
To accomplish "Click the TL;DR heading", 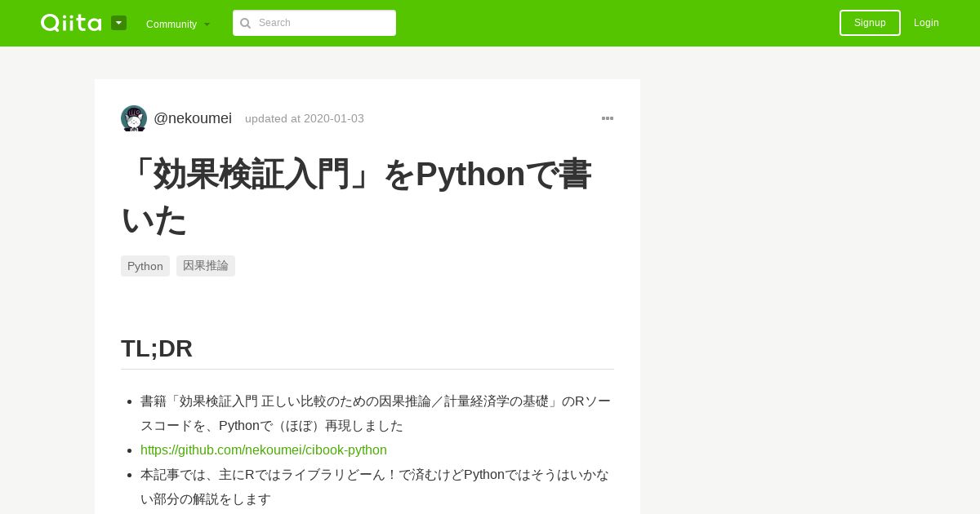I will coord(157,348).
